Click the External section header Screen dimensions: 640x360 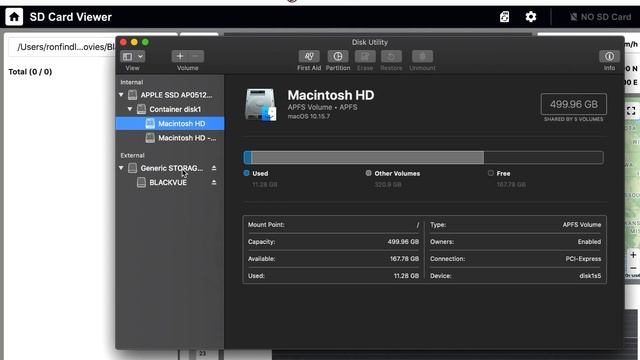(x=132, y=155)
